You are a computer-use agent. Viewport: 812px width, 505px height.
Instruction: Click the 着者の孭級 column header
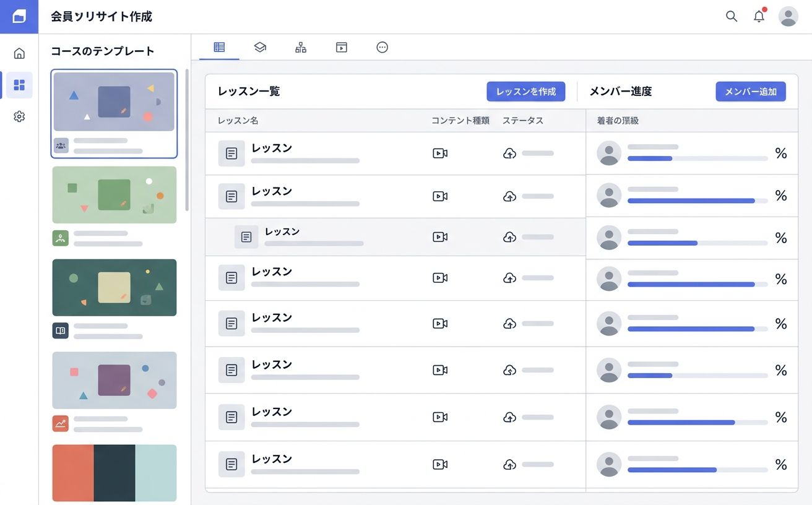(618, 121)
